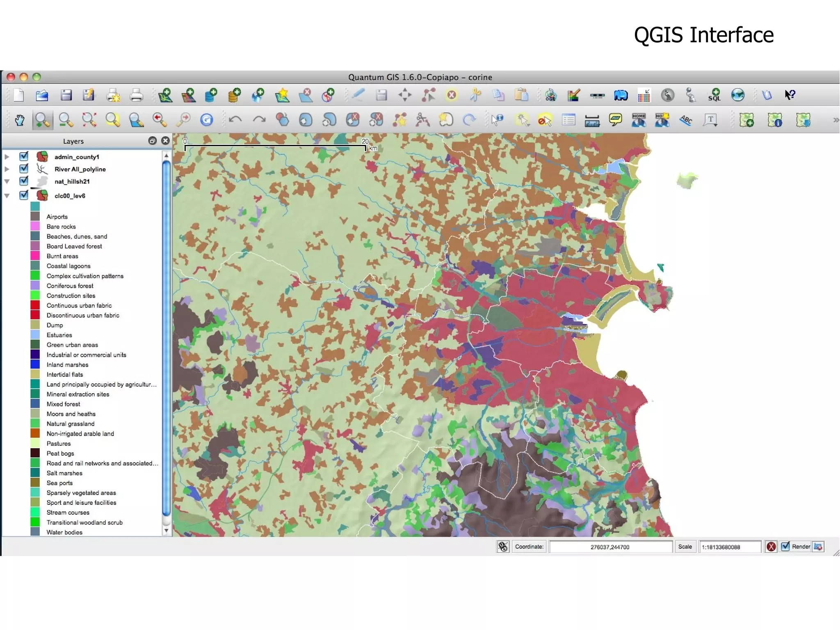Click the stop rendering X button
Image resolution: width=840 pixels, height=630 pixels.
(x=771, y=546)
